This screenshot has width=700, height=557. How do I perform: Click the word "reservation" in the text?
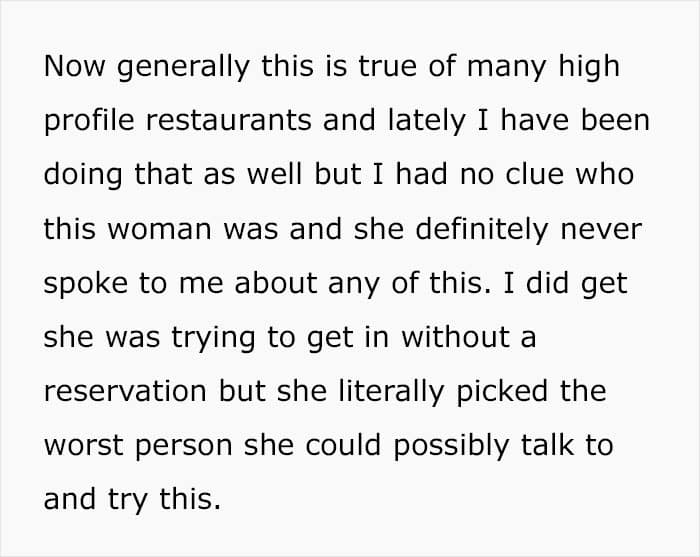(x=125, y=391)
